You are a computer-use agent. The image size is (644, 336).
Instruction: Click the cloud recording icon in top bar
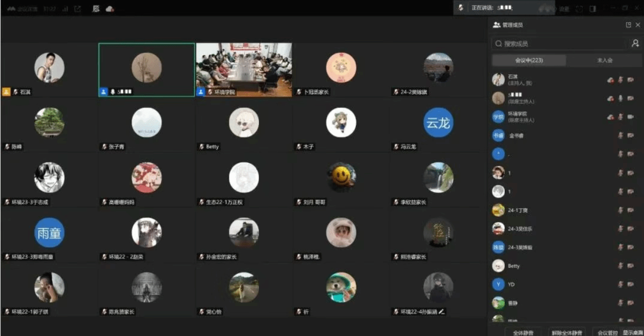pos(110,9)
